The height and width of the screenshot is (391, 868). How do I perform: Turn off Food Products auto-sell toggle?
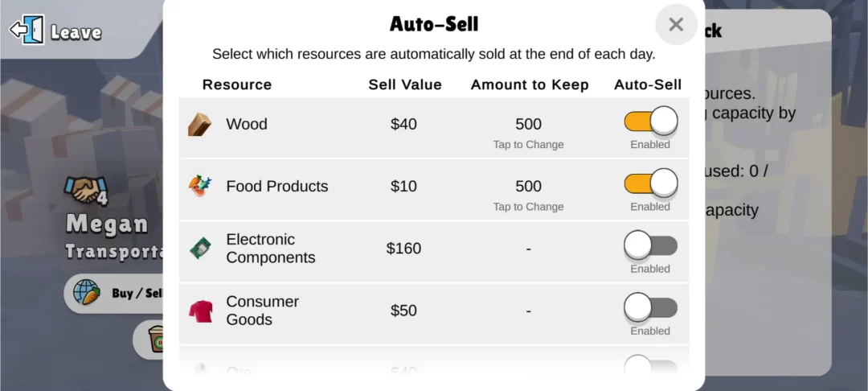pyautogui.click(x=650, y=183)
